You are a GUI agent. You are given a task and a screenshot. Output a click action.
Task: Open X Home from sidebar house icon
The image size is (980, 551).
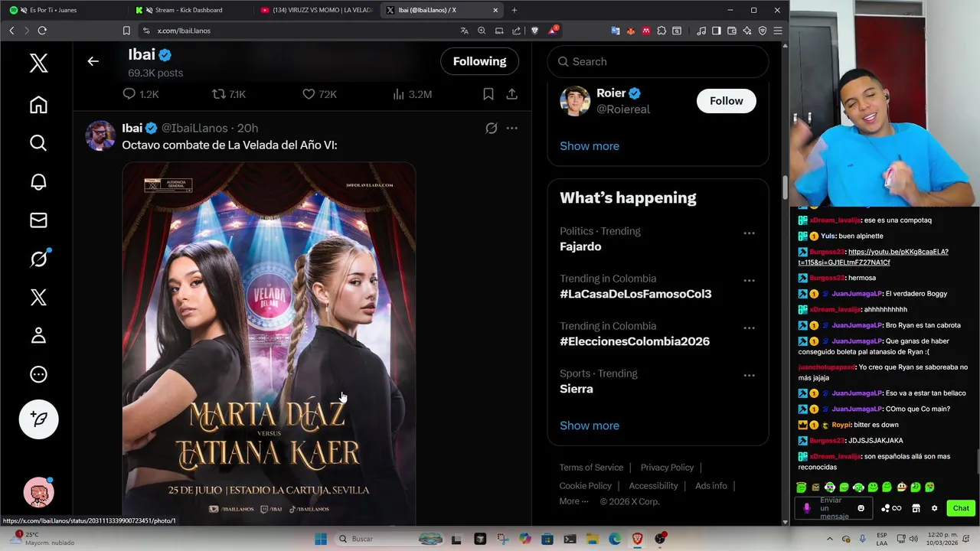coord(38,105)
